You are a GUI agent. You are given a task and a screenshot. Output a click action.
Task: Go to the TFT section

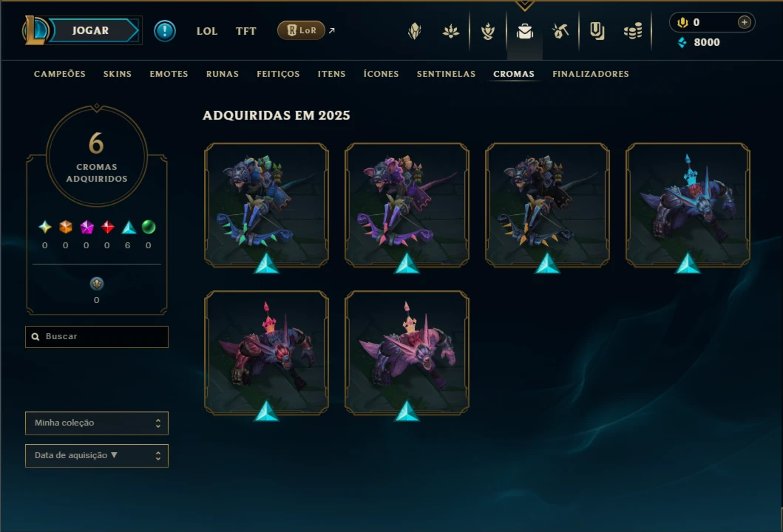tap(245, 31)
